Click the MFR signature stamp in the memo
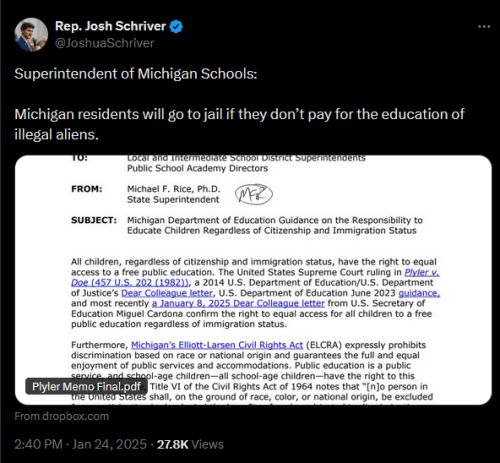 (x=254, y=194)
